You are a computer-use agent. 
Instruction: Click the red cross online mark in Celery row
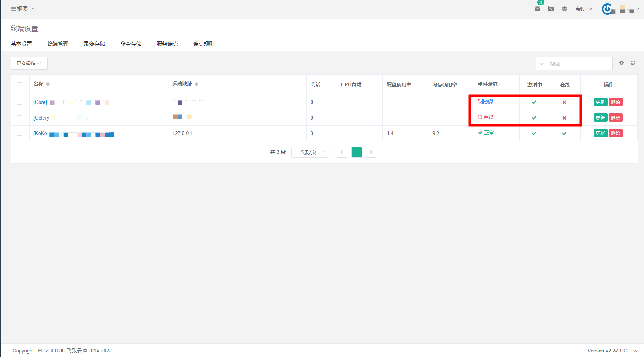click(565, 118)
